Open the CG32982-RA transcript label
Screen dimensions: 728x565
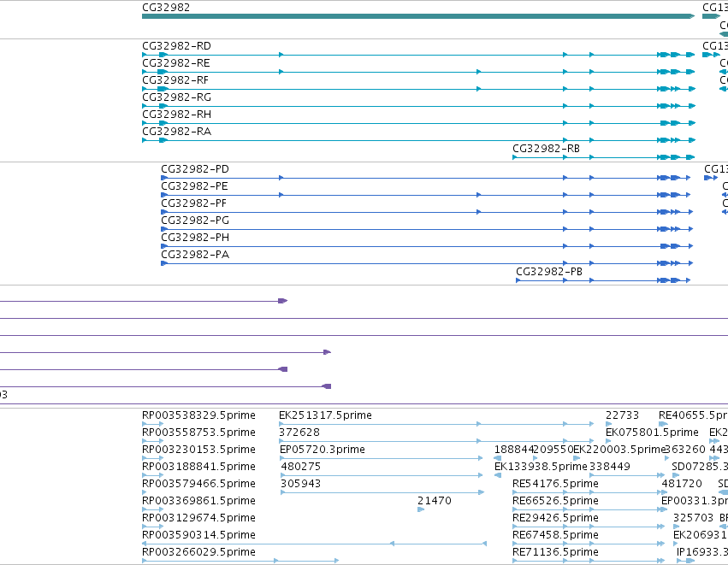[x=176, y=132]
